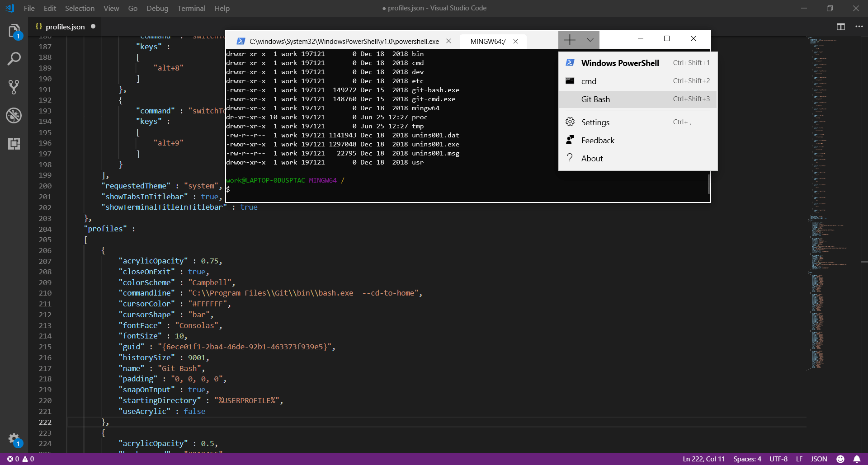
Task: Open the Extensions icon
Action: [x=14, y=144]
